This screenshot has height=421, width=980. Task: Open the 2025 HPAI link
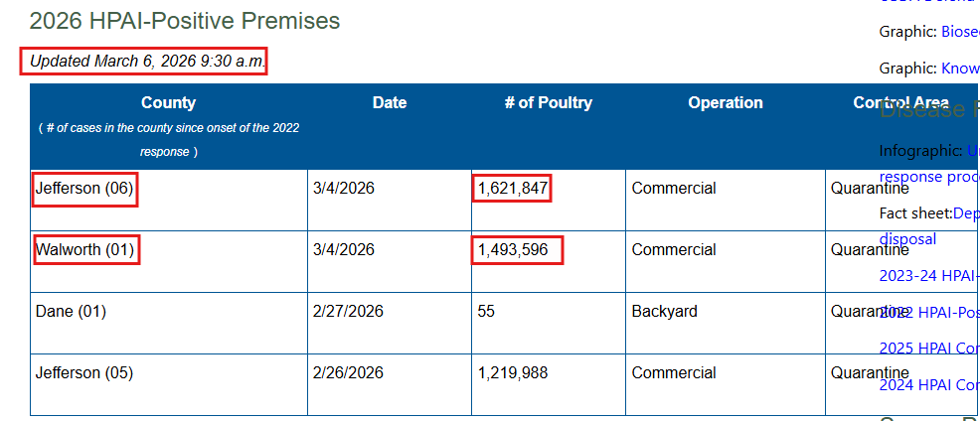928,349
